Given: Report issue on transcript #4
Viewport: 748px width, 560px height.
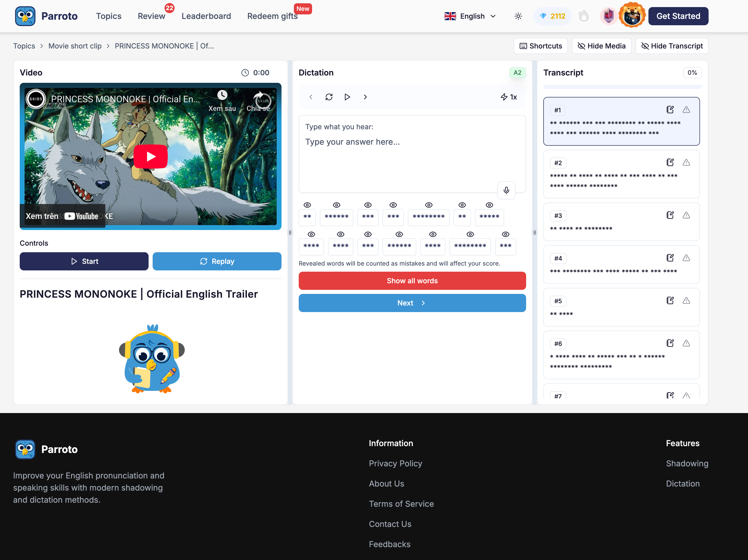Looking at the screenshot, I should [686, 258].
